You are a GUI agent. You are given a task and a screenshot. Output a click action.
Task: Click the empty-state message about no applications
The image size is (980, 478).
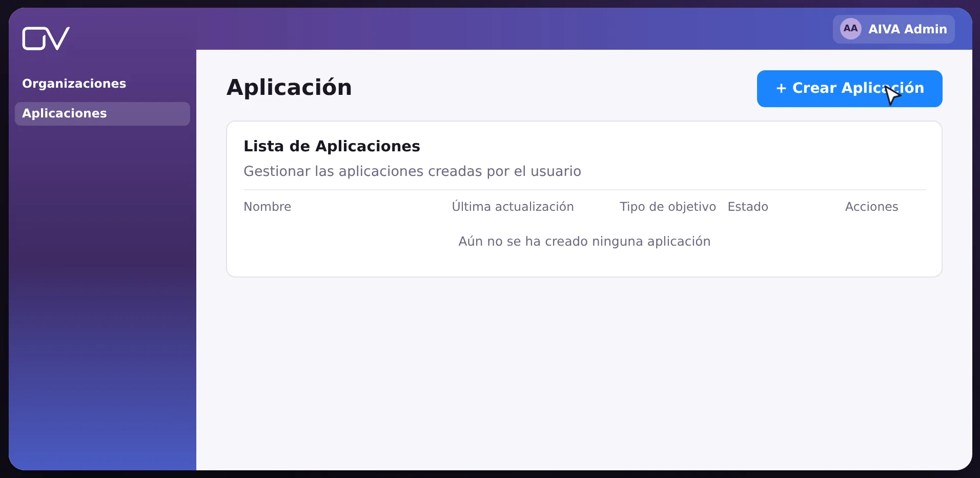584,242
